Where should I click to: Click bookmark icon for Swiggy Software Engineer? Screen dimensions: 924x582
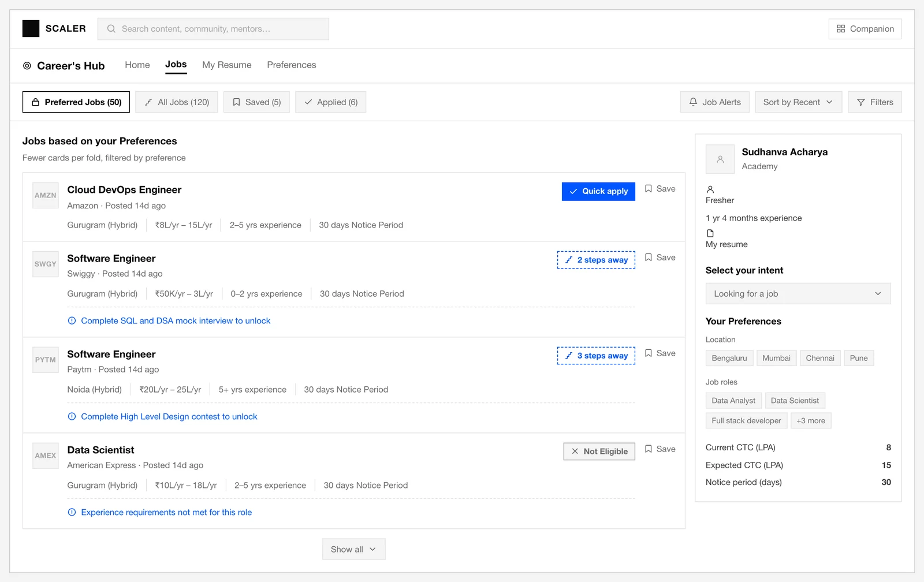(x=649, y=258)
